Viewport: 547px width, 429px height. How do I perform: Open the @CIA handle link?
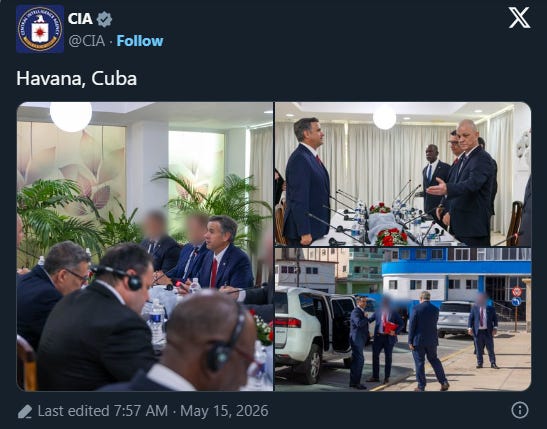[x=87, y=41]
